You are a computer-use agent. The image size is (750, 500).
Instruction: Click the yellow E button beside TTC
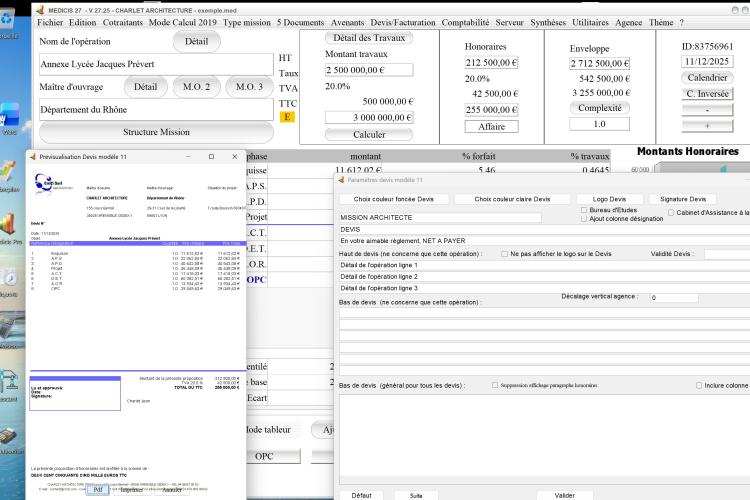coord(287,117)
